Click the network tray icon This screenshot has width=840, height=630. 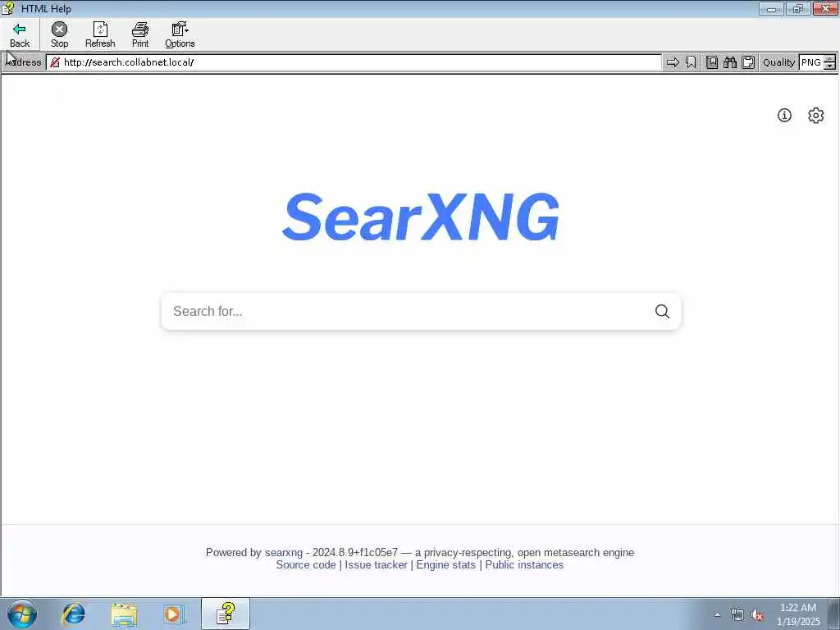[737, 614]
